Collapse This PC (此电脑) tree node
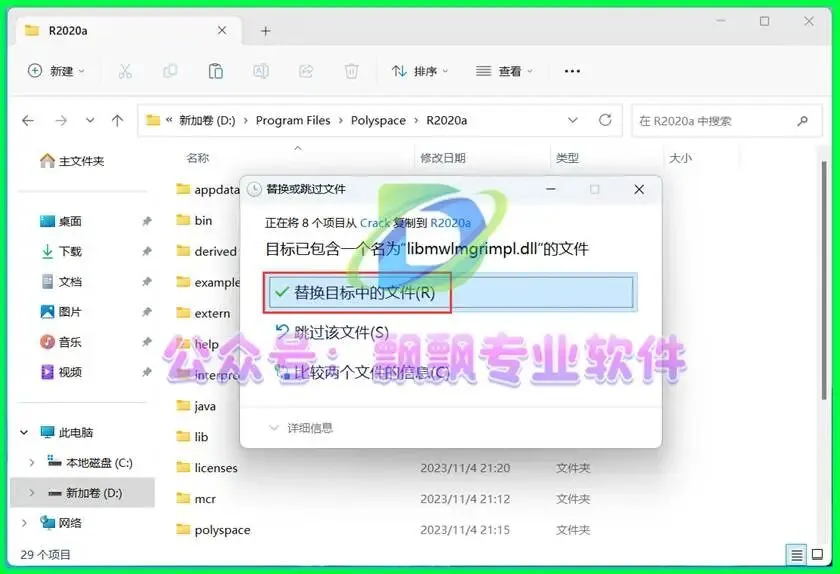This screenshot has height=574, width=840. pyautogui.click(x=24, y=432)
